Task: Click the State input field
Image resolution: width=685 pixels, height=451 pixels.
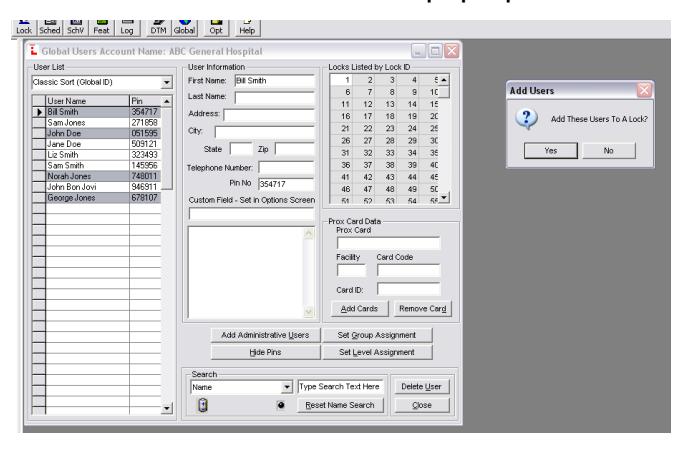Action: pos(241,149)
